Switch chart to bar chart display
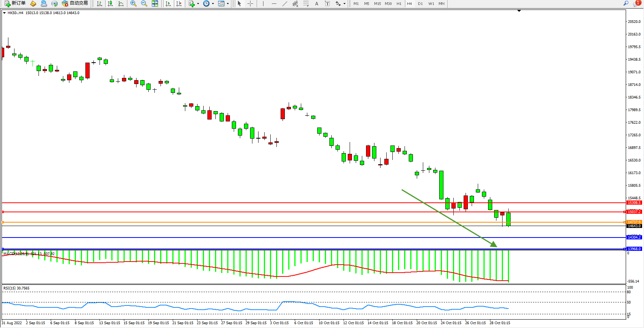Viewport: 644px width, 328px height. tap(100, 3)
